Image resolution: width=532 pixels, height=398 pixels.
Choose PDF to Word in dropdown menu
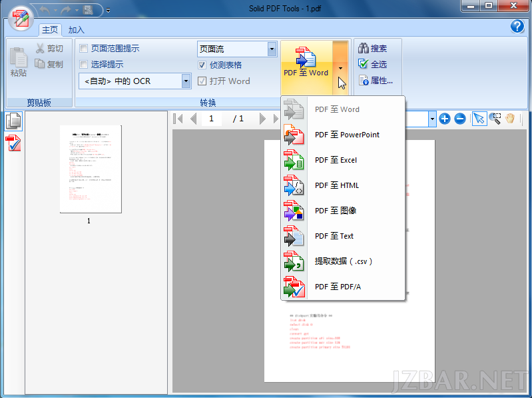point(343,109)
